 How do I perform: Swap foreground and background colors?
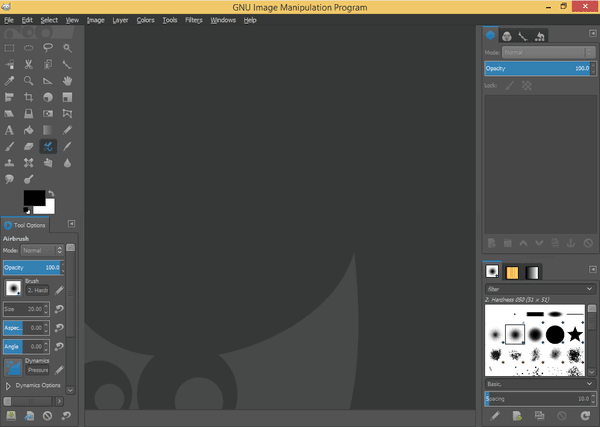(x=51, y=194)
